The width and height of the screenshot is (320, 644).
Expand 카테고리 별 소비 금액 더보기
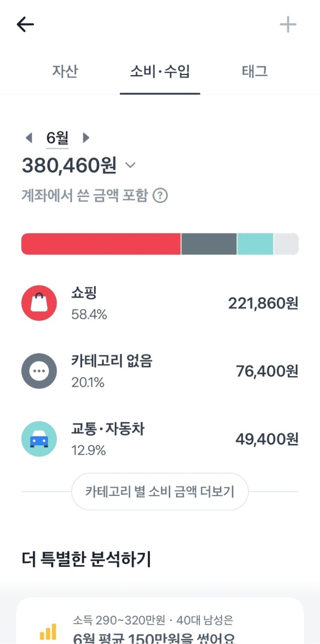(160, 492)
